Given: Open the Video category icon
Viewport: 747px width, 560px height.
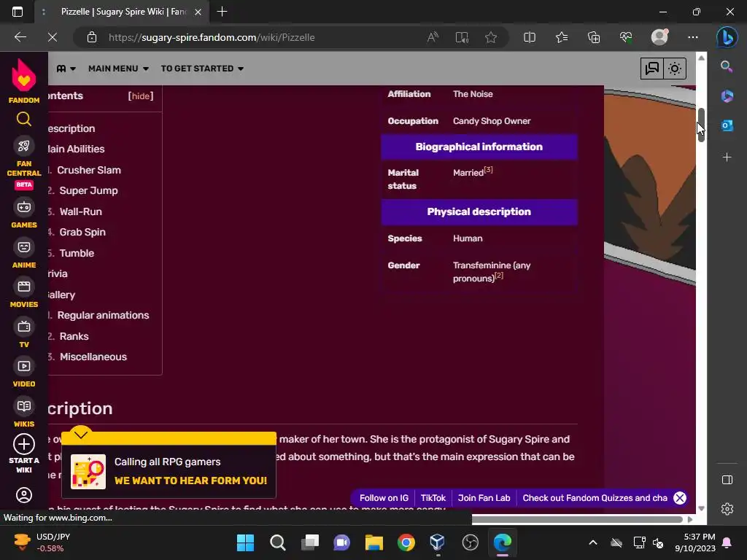Looking at the screenshot, I should coord(24,366).
